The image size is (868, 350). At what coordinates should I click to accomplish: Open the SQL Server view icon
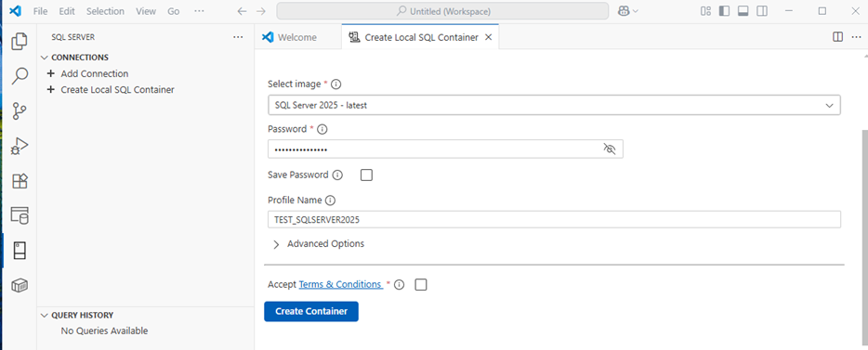(x=20, y=251)
